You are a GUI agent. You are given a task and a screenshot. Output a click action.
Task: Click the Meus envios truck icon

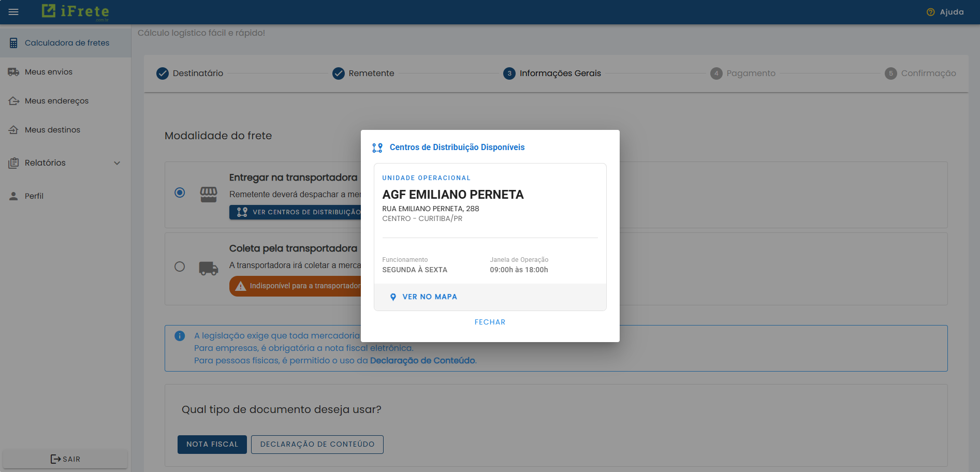pos(13,72)
